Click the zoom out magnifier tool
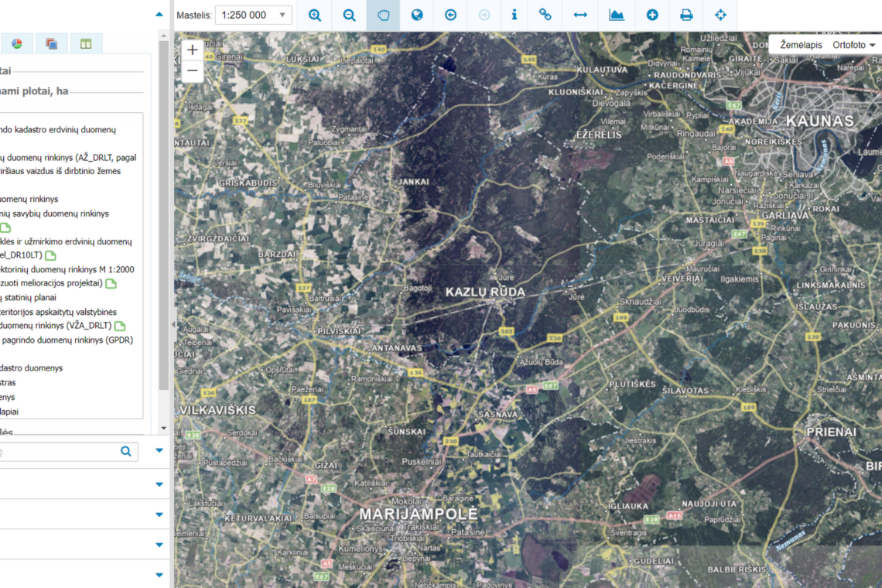Screen dimensions: 882x588 [x=349, y=15]
